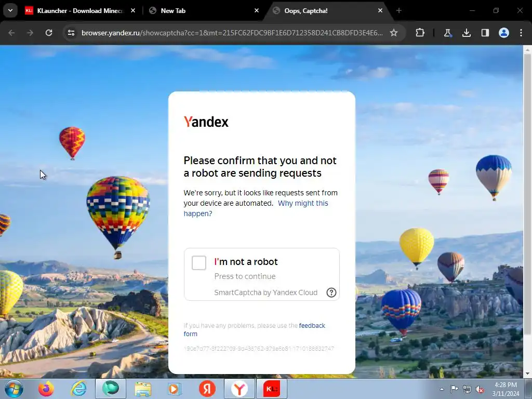Open the Windows Start menu
Screen dimensions: 532x399
(14, 389)
